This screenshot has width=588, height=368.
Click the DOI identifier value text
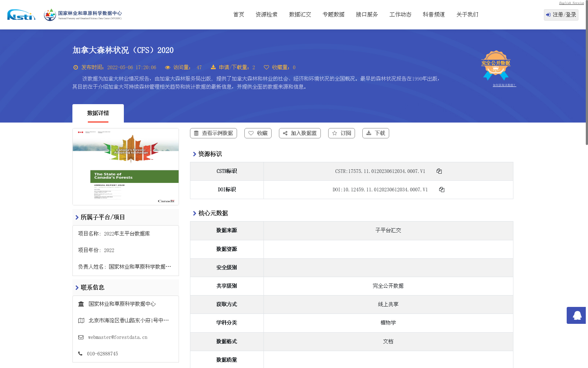pyautogui.click(x=380, y=190)
